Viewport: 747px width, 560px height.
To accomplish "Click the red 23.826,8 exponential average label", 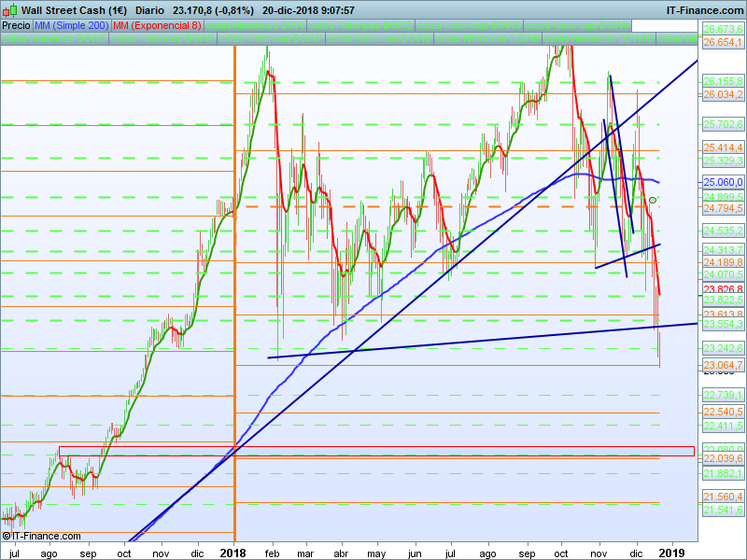I will [x=723, y=288].
